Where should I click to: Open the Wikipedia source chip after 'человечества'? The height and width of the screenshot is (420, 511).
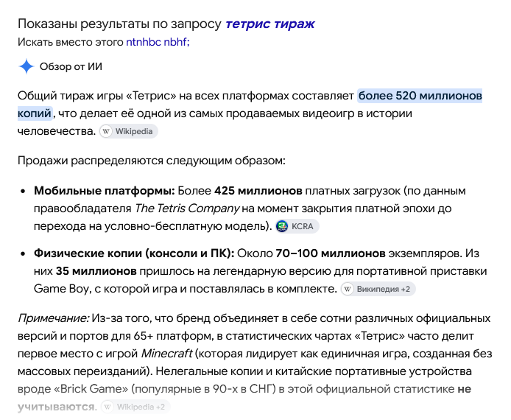129,131
